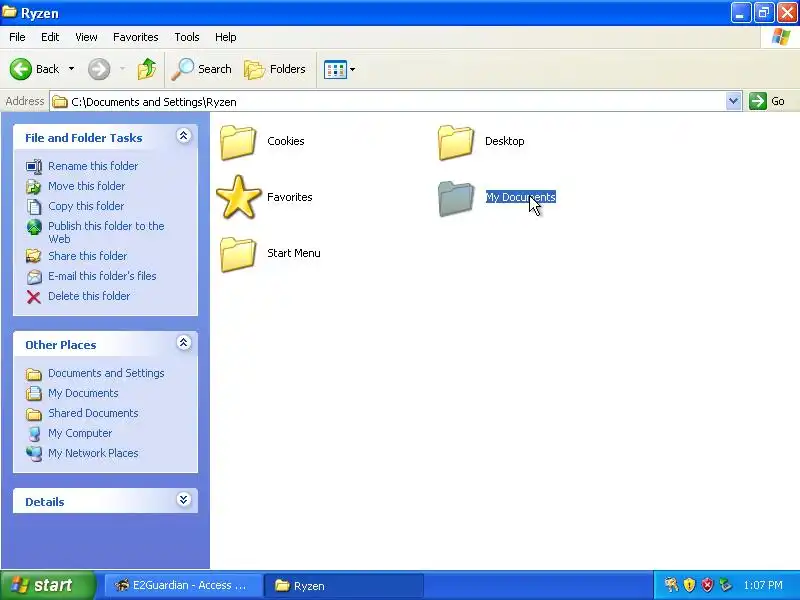
Task: Click the highlighted My Documents label
Action: [x=520, y=197]
